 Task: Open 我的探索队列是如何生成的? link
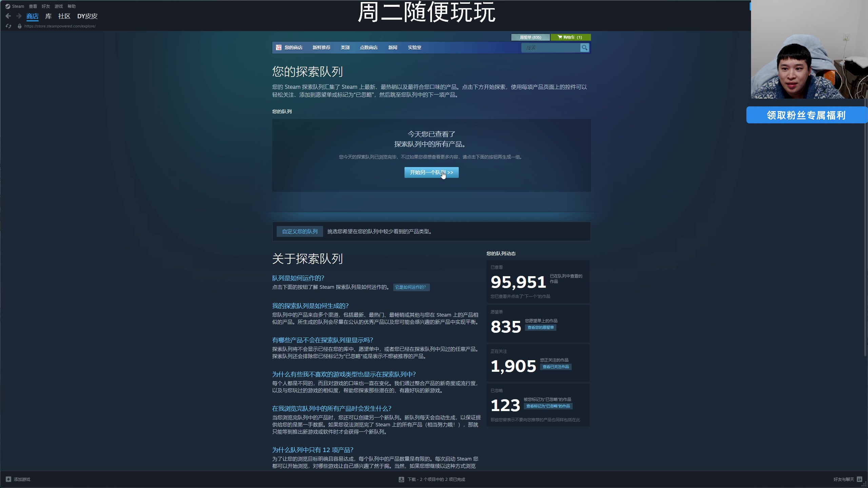[310, 306]
